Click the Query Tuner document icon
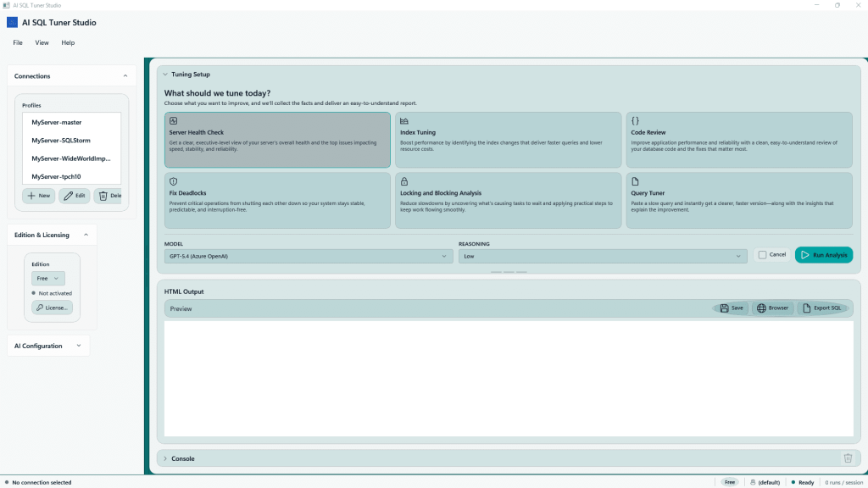The width and height of the screenshot is (868, 488). [x=635, y=181]
